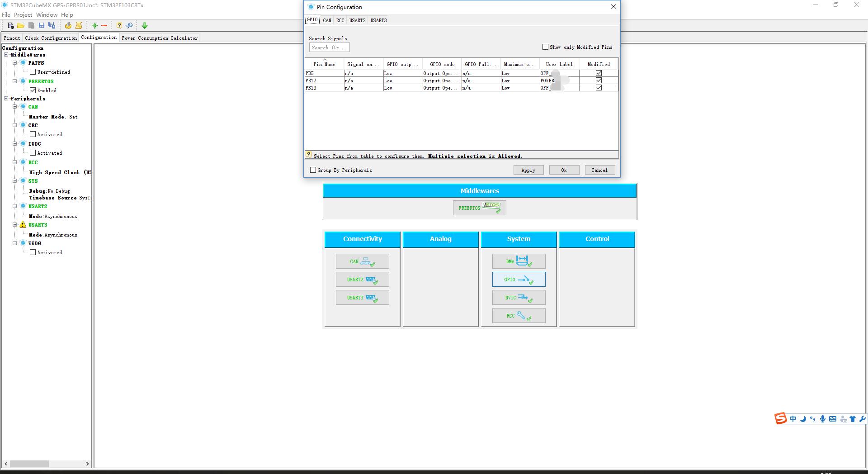
Task: Click the Generate Report scroll icon
Action: (x=79, y=25)
